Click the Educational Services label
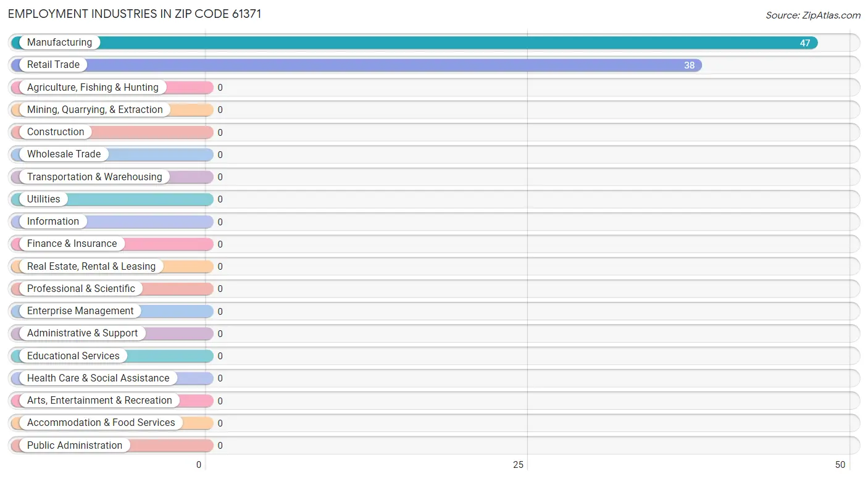The width and height of the screenshot is (868, 479). point(73,356)
